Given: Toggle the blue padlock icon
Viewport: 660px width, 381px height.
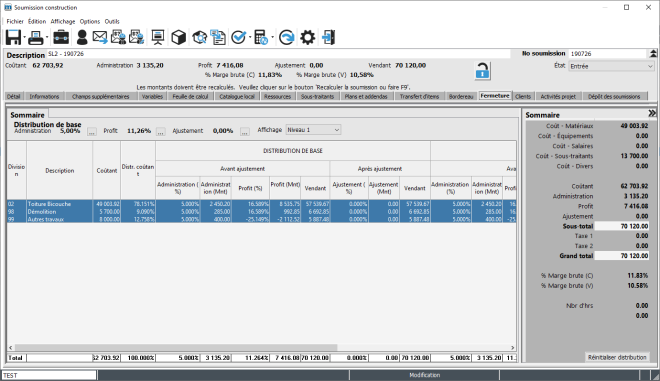Looking at the screenshot, I should (x=482, y=71).
